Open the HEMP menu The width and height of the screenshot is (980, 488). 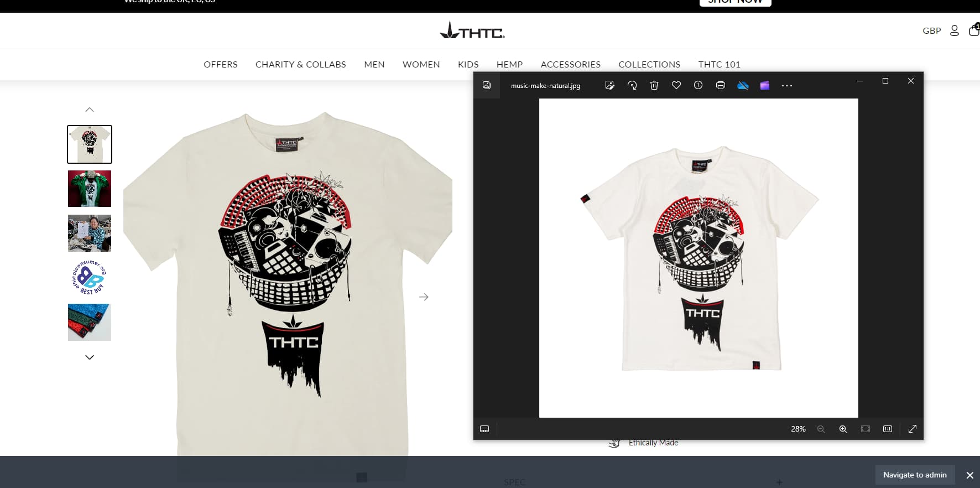510,64
